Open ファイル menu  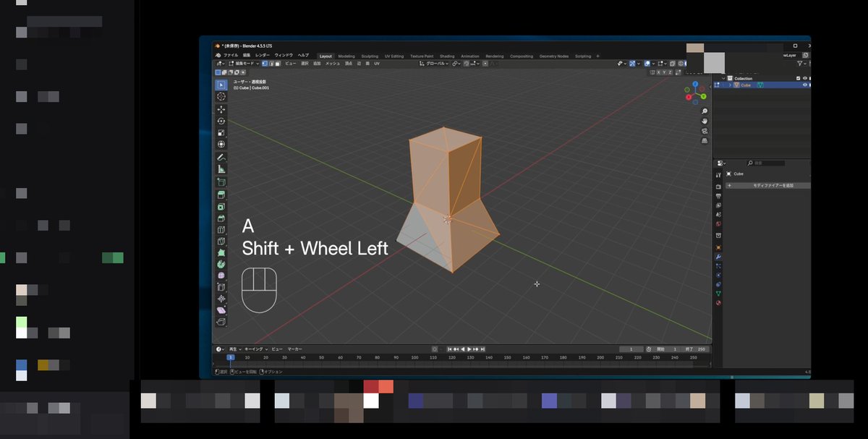click(x=230, y=56)
